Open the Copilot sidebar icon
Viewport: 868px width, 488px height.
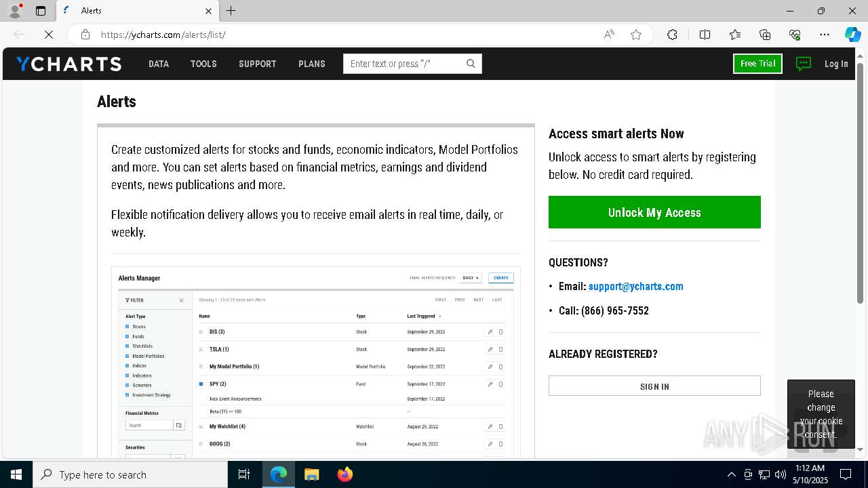pyautogui.click(x=852, y=35)
